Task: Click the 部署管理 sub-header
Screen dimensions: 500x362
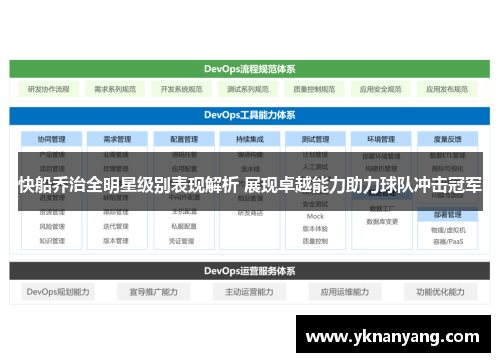Action: [x=447, y=214]
